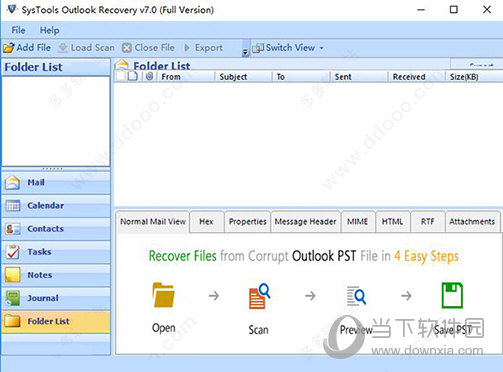Image resolution: width=503 pixels, height=372 pixels.
Task: Select the Journal navigation label
Action: click(43, 298)
